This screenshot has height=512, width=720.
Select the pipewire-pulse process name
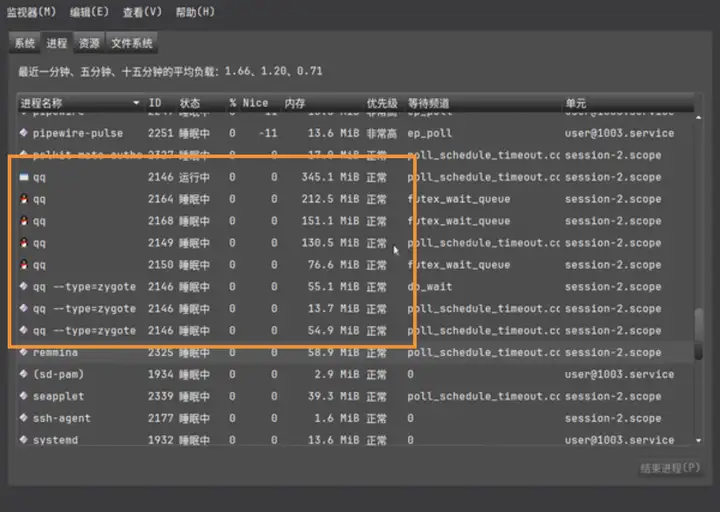pyautogui.click(x=78, y=133)
